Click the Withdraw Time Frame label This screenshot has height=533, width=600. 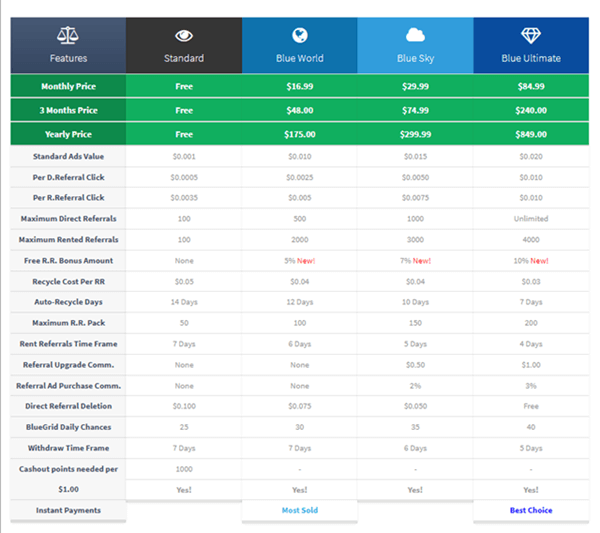point(68,449)
